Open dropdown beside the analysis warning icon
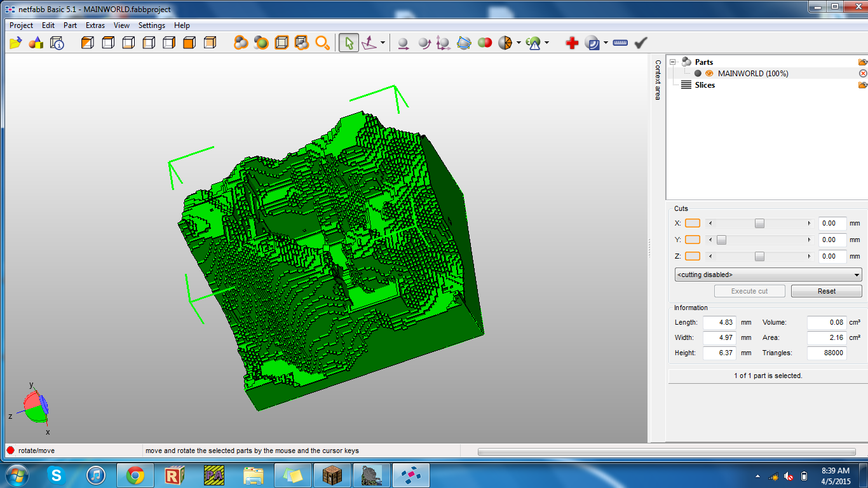 [x=546, y=43]
